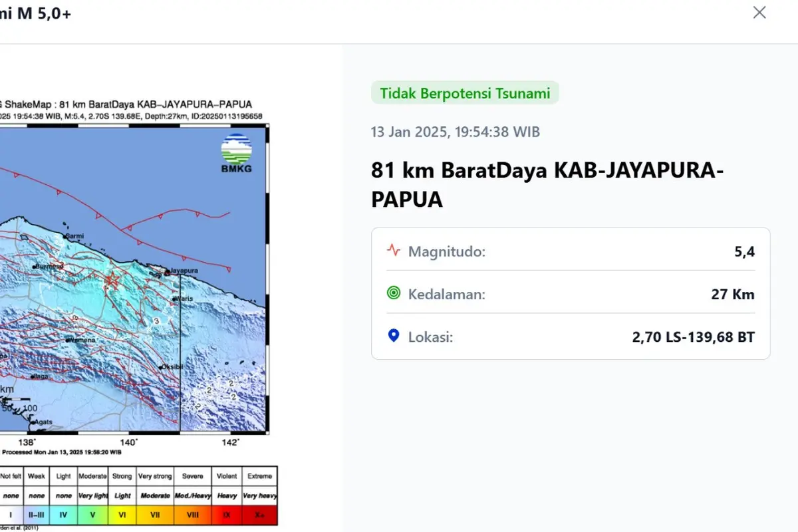
Task: Click the BMKG logo on the map
Action: (x=236, y=154)
